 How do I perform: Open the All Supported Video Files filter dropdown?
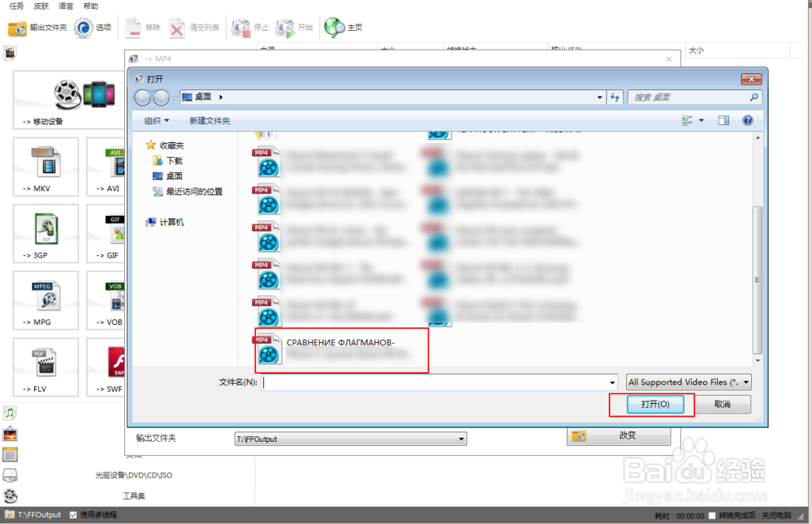pyautogui.click(x=689, y=382)
